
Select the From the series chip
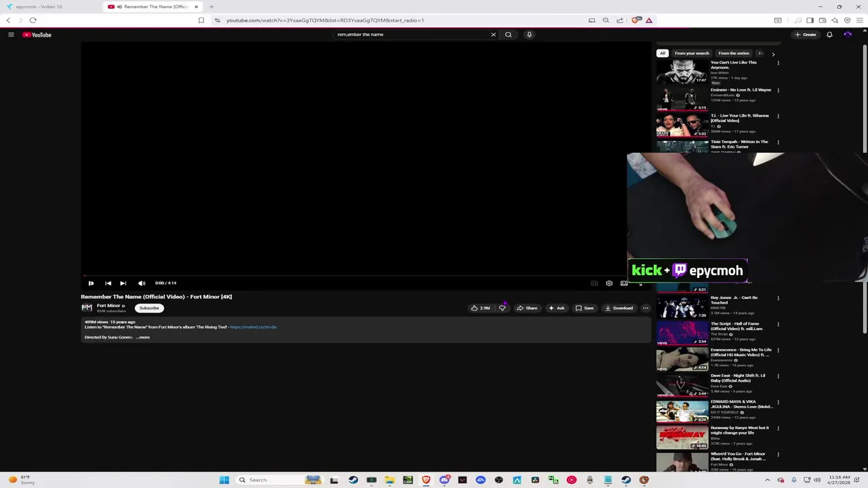[x=734, y=53]
